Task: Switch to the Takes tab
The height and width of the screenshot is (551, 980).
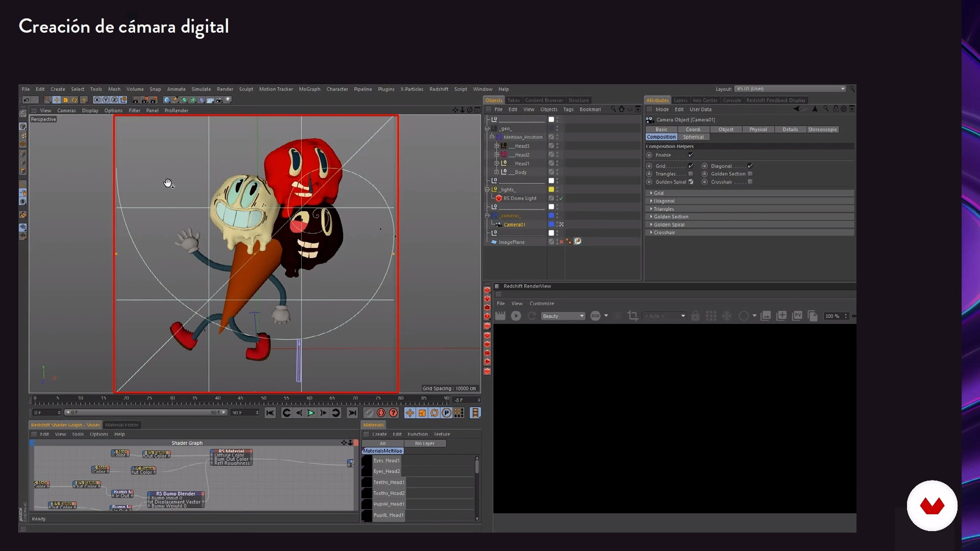Action: point(513,101)
